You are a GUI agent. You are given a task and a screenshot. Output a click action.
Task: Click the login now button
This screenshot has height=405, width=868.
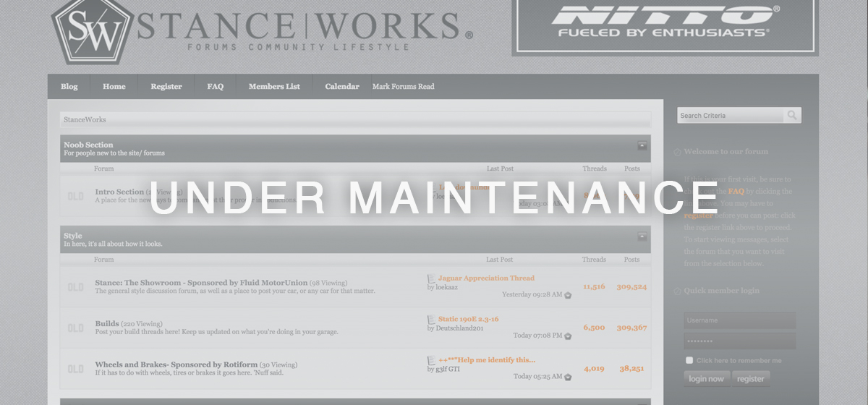click(707, 379)
